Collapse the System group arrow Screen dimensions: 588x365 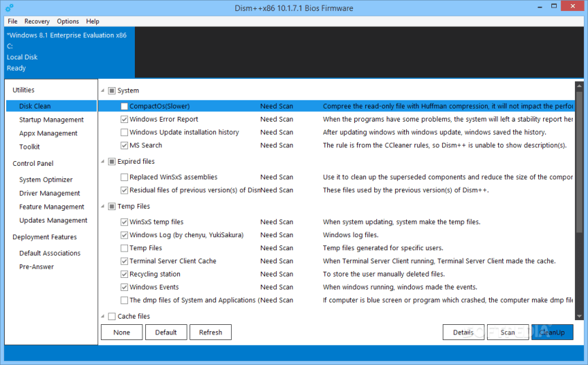pyautogui.click(x=103, y=91)
